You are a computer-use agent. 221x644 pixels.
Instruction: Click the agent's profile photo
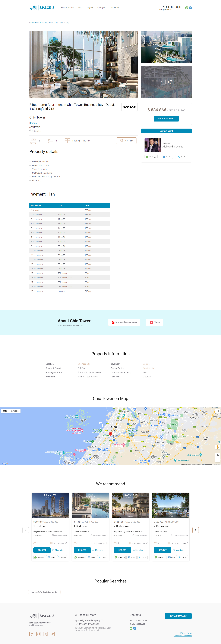pos(153,145)
